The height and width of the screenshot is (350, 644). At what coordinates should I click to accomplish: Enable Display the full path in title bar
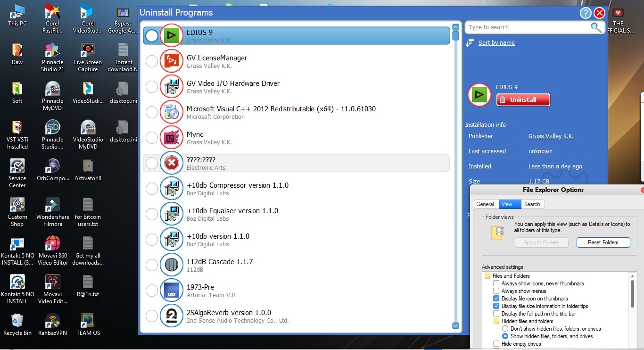496,314
